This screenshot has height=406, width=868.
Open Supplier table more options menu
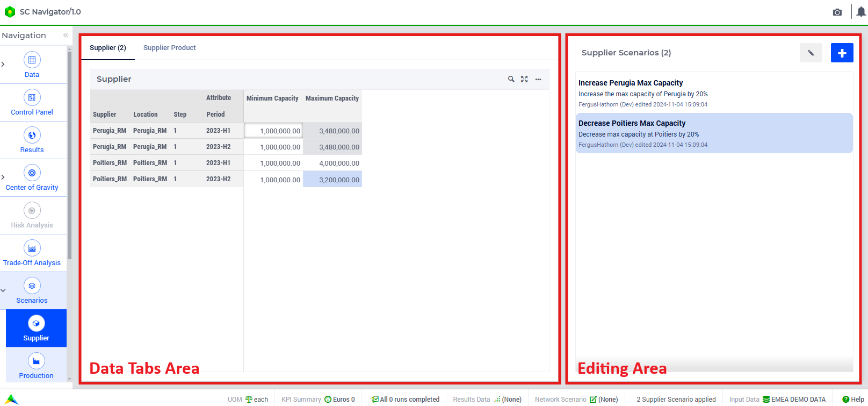coord(538,79)
